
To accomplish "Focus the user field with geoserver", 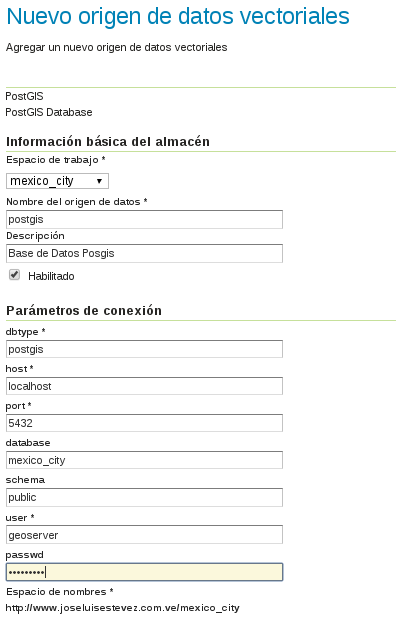I will pos(145,535).
